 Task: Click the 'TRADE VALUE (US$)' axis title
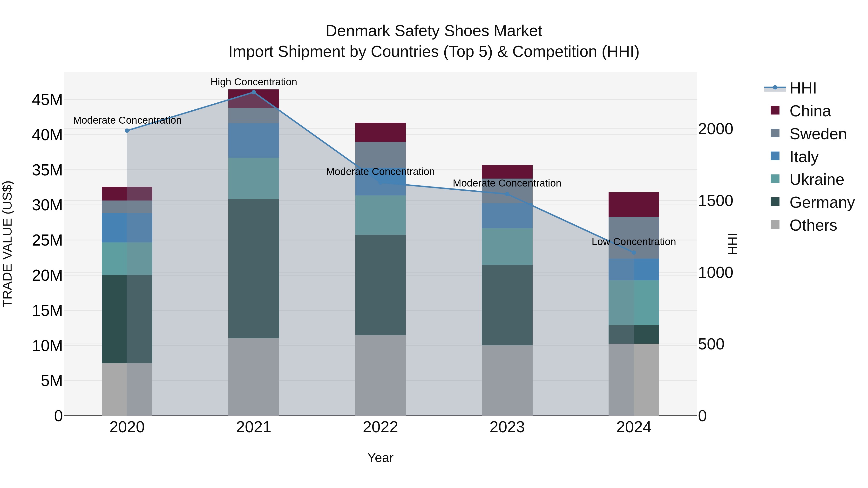[x=7, y=244]
